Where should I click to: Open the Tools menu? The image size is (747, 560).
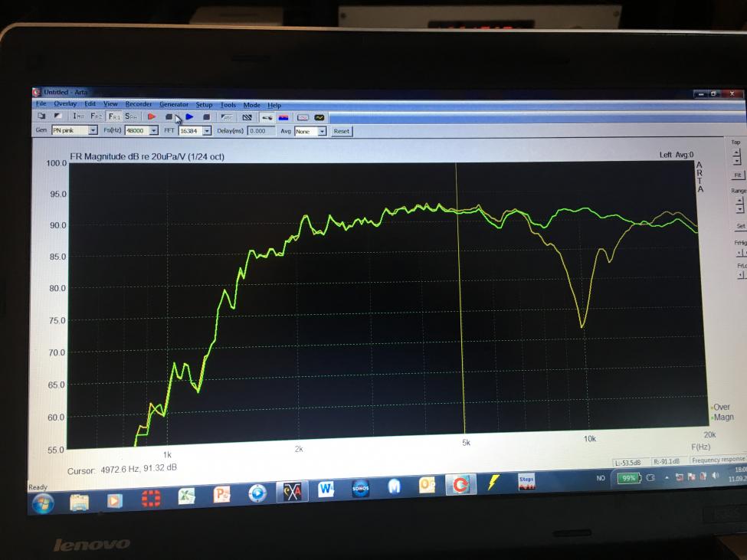tap(228, 105)
